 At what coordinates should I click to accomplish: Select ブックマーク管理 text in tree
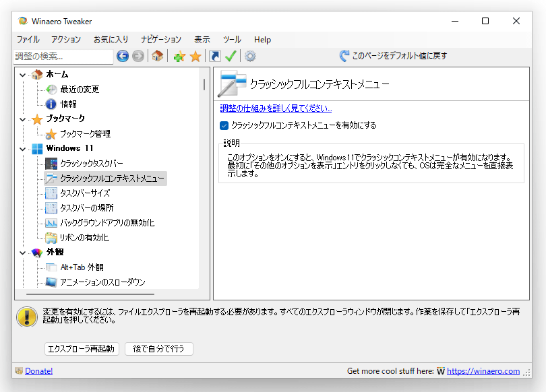pos(86,134)
